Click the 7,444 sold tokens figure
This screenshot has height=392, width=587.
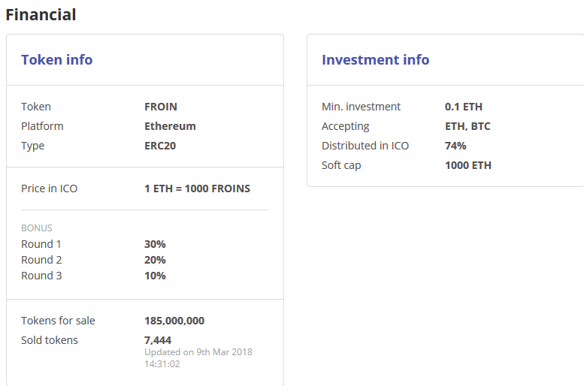[158, 340]
